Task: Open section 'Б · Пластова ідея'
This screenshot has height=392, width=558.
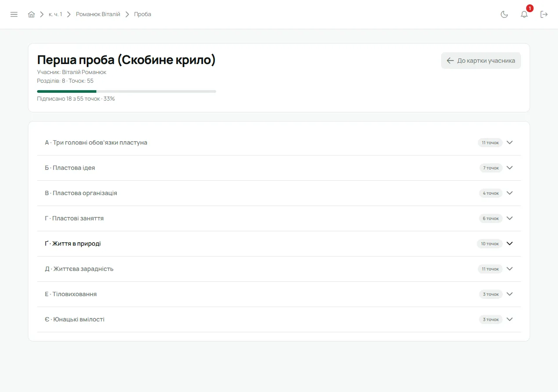Action: click(279, 168)
